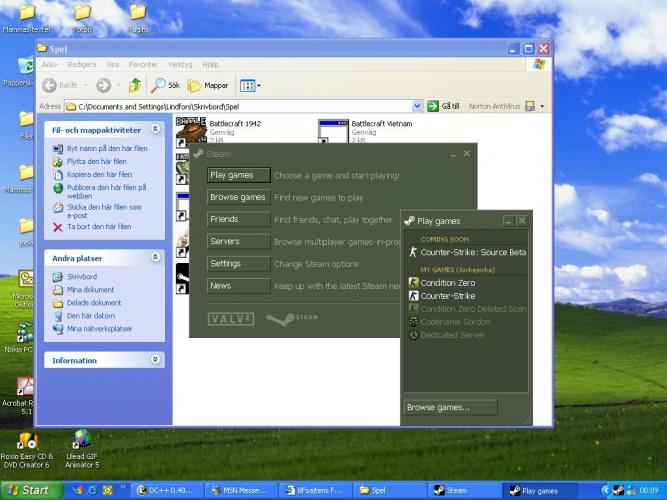Click the Windows Start button

tap(28, 490)
